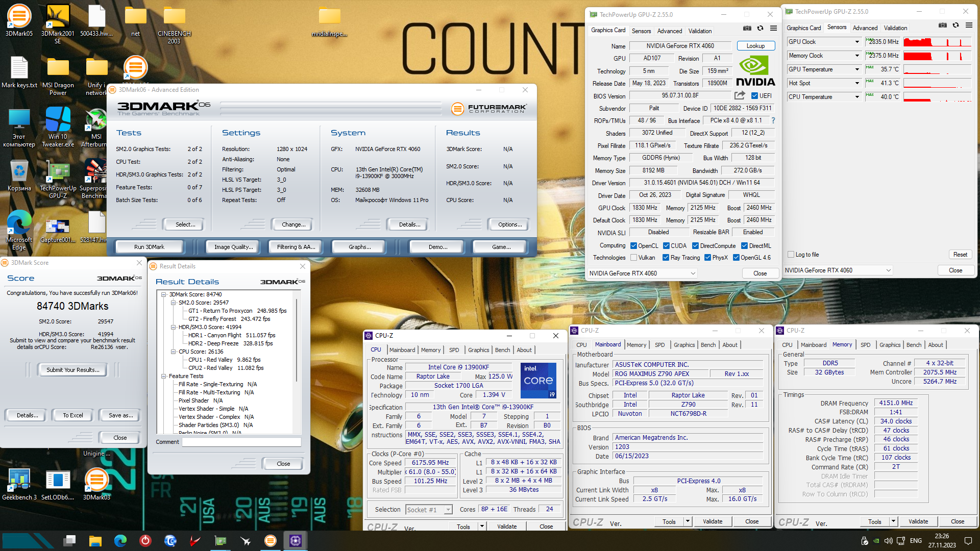The height and width of the screenshot is (551, 980).
Task: Open GPU Clock sensor dropdown
Action: coord(857,42)
